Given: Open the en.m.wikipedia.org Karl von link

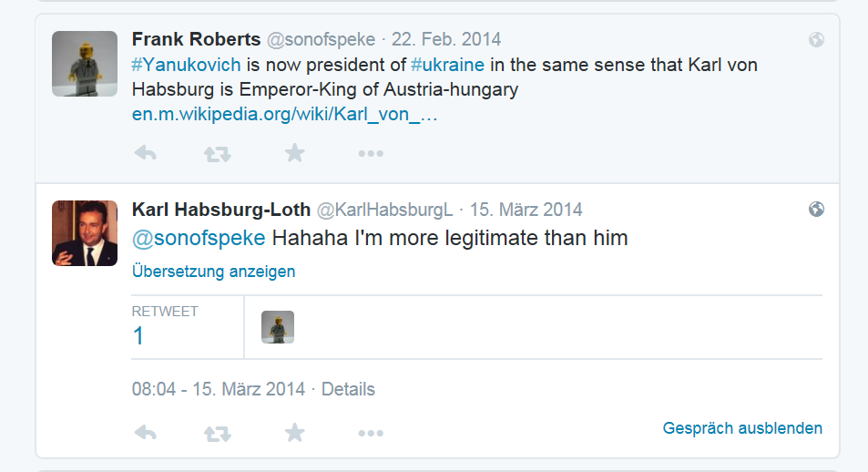Looking at the screenshot, I should (x=285, y=117).
